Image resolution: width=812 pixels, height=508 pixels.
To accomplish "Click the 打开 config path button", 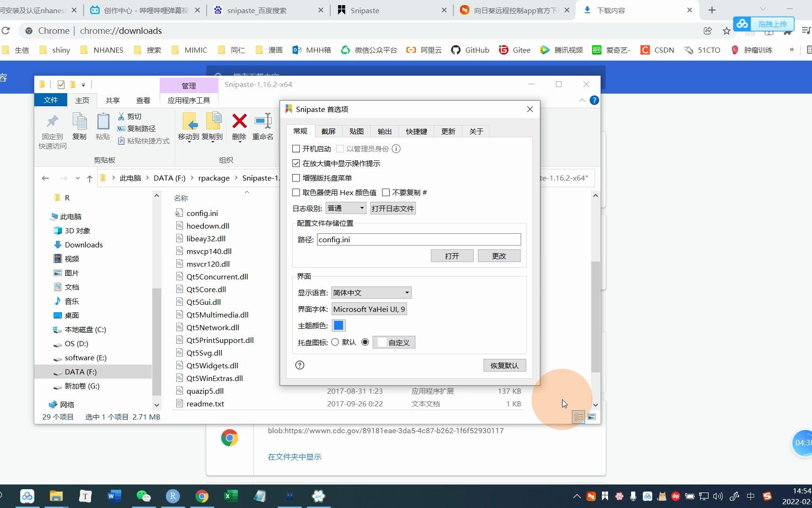I will click(x=452, y=256).
